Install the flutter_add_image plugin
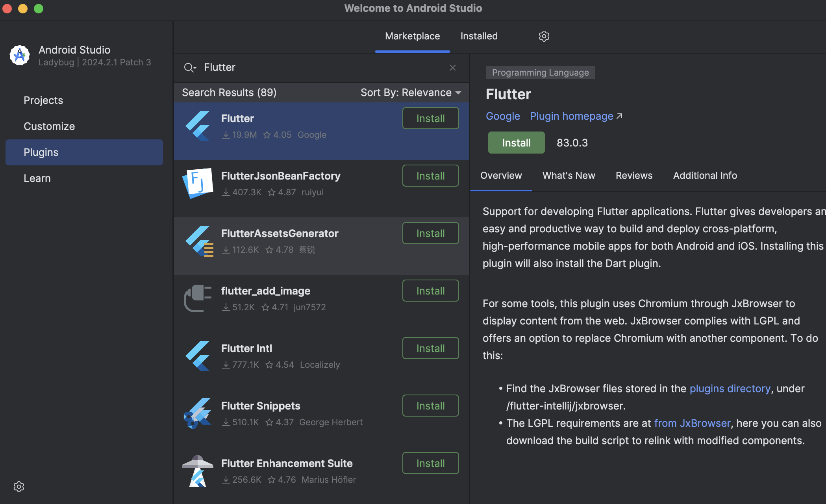 [x=431, y=291]
